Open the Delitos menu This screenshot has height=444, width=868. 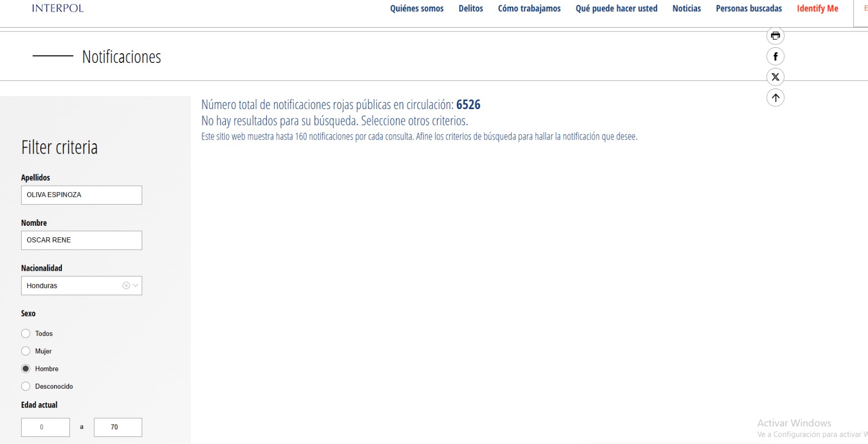pos(470,9)
